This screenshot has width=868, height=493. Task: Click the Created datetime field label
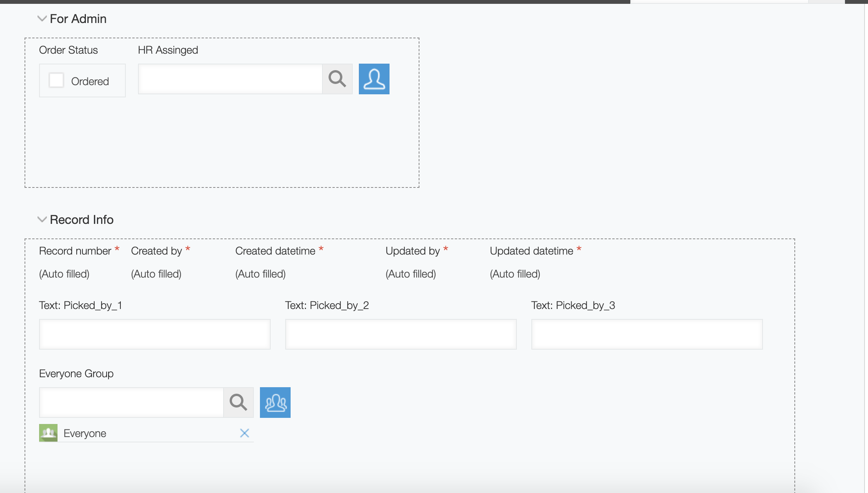click(x=275, y=251)
